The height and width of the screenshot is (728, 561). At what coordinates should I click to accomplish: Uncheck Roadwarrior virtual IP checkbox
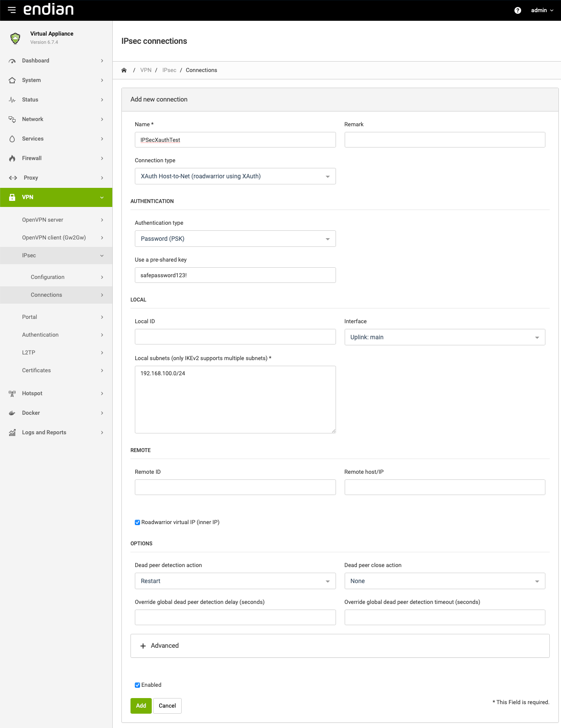click(137, 522)
